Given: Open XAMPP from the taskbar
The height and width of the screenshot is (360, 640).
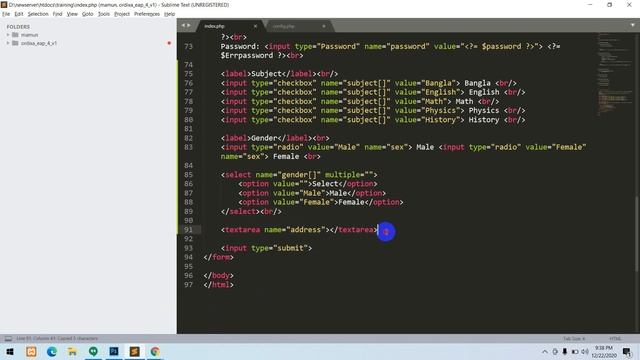Looking at the screenshot, I should pos(31,351).
